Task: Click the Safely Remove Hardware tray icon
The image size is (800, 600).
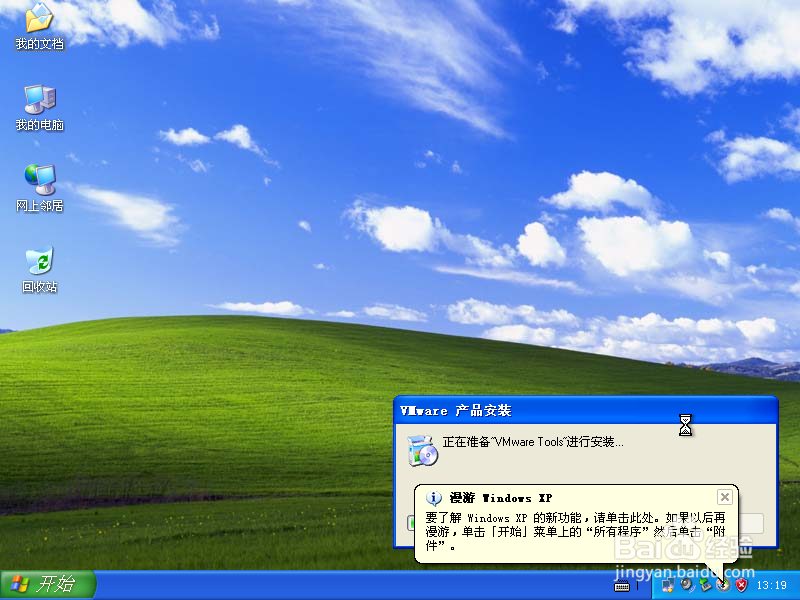Action: (x=706, y=585)
